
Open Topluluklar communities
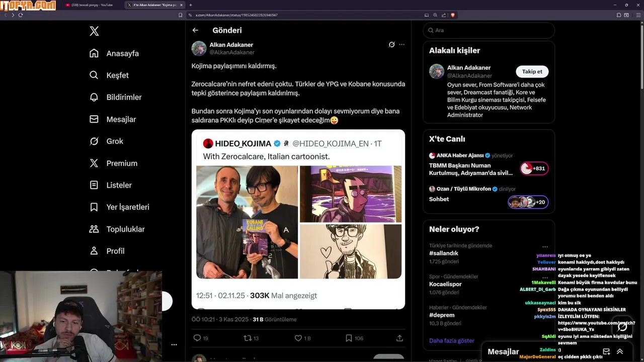[x=117, y=229]
